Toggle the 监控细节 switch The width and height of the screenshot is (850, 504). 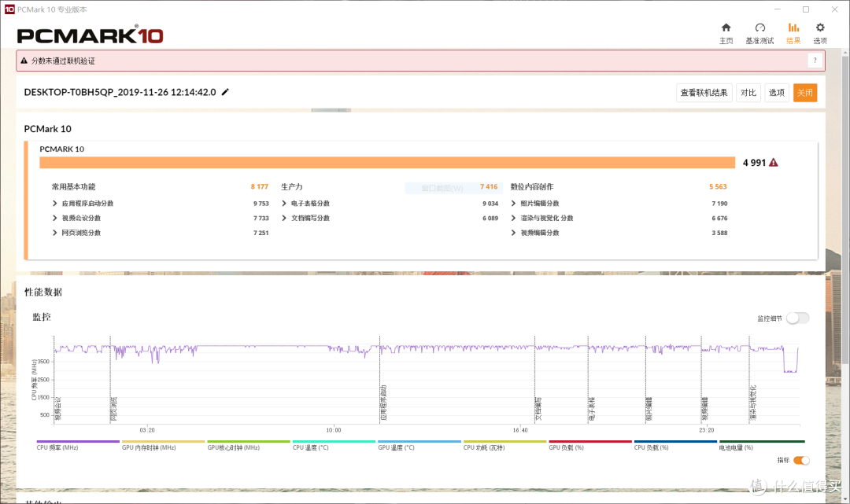pyautogui.click(x=798, y=318)
